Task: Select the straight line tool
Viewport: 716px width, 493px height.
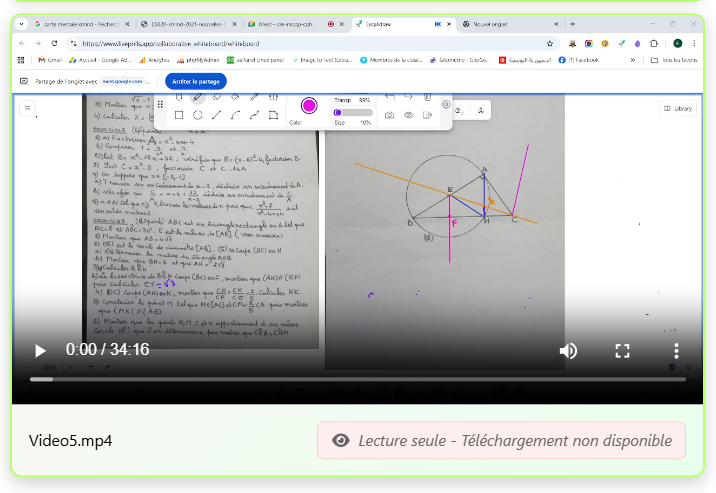Action: (x=216, y=115)
